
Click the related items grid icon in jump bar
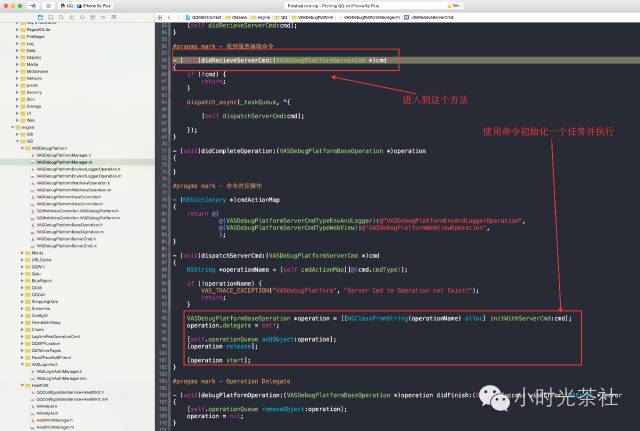point(160,18)
